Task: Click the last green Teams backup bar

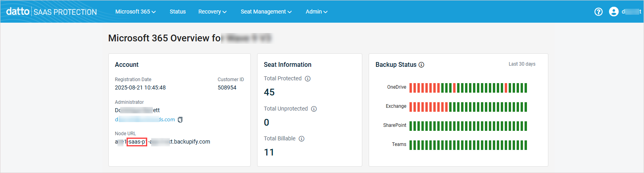Action: click(526, 145)
